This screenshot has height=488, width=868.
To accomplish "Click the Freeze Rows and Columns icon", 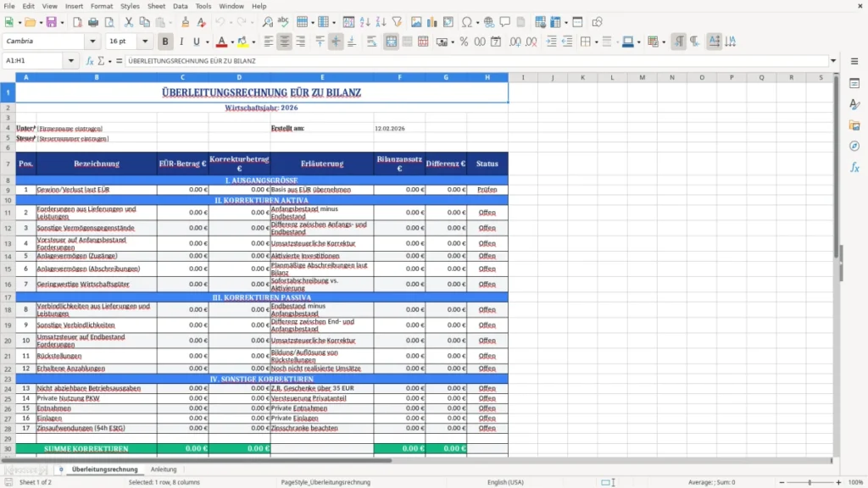I will coord(555,22).
